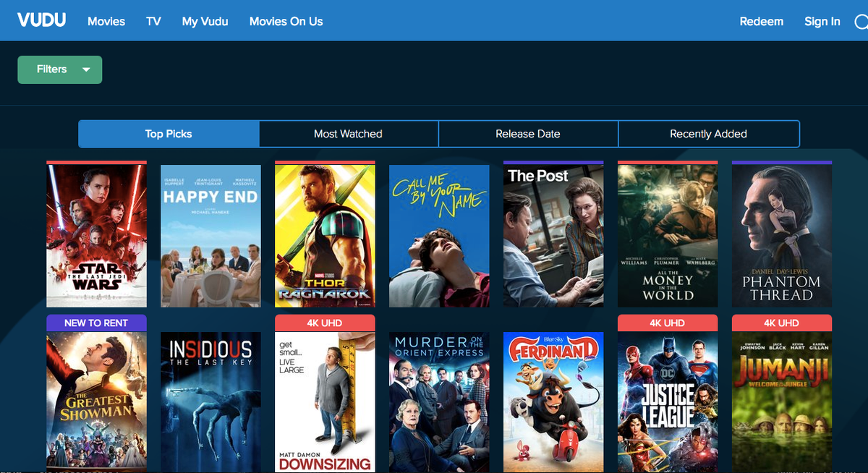Open Murder on the Orient Express poster

[439, 402]
